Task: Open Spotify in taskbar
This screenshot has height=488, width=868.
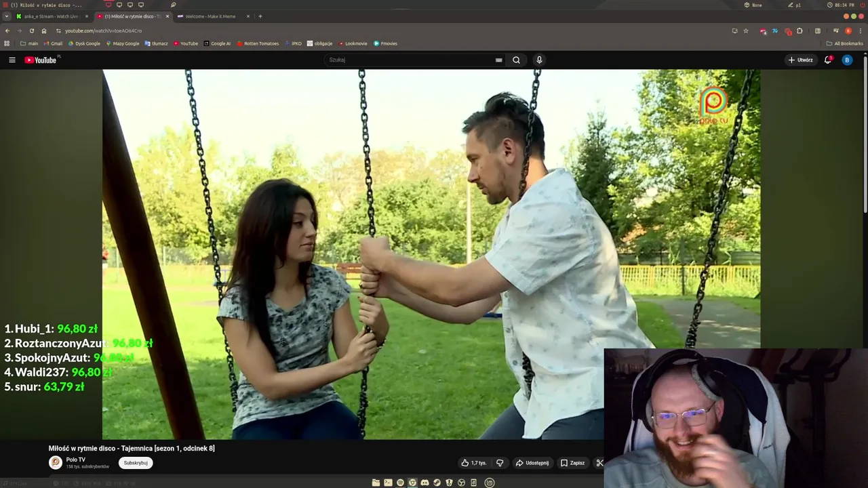Action: (400, 483)
